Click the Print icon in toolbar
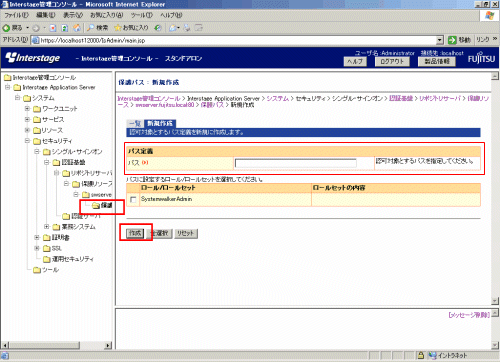This screenshot has width=500, height=362. click(187, 28)
